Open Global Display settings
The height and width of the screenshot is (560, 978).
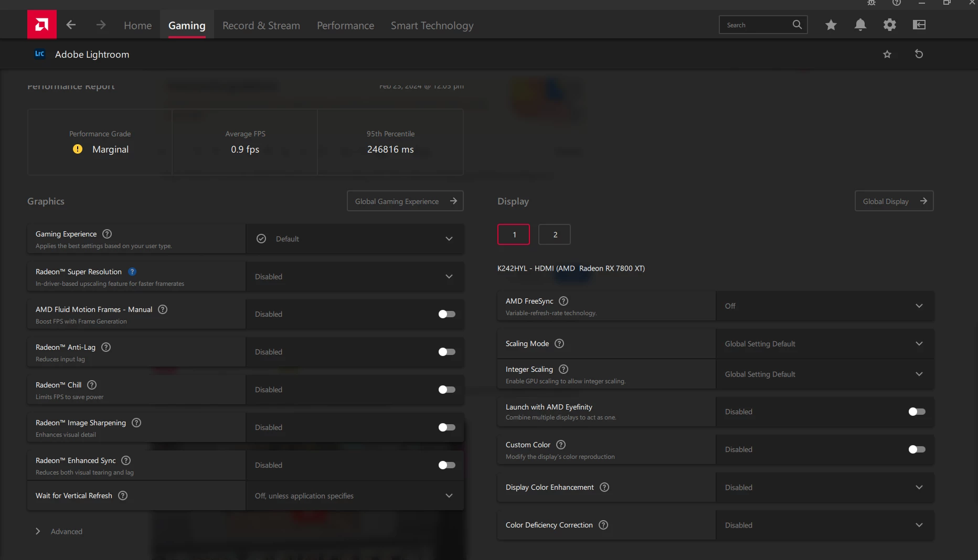click(894, 201)
